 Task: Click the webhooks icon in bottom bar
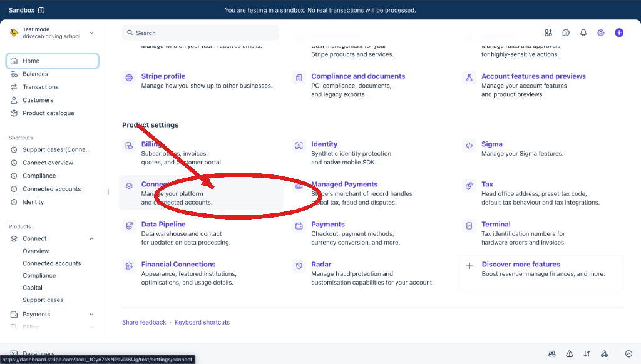[605, 354]
